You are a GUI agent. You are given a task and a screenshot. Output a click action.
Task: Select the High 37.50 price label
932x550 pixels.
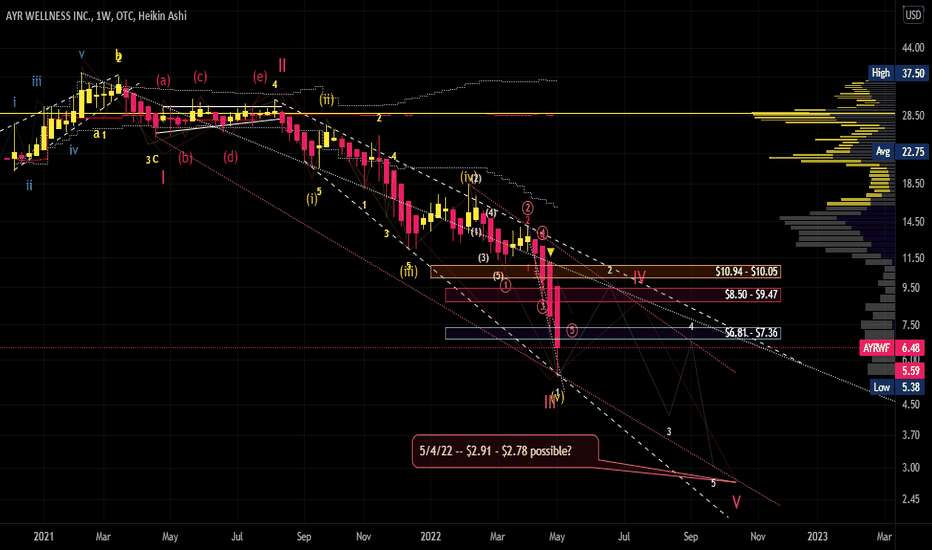(x=898, y=73)
